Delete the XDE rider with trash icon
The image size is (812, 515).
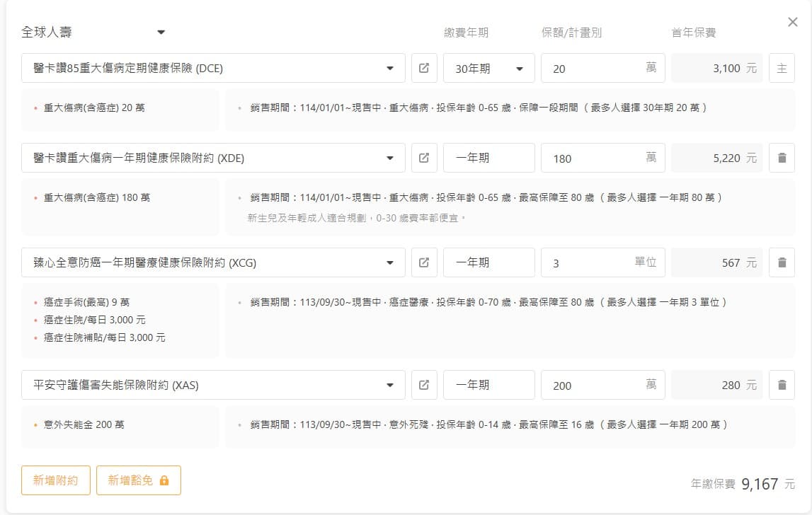(782, 158)
